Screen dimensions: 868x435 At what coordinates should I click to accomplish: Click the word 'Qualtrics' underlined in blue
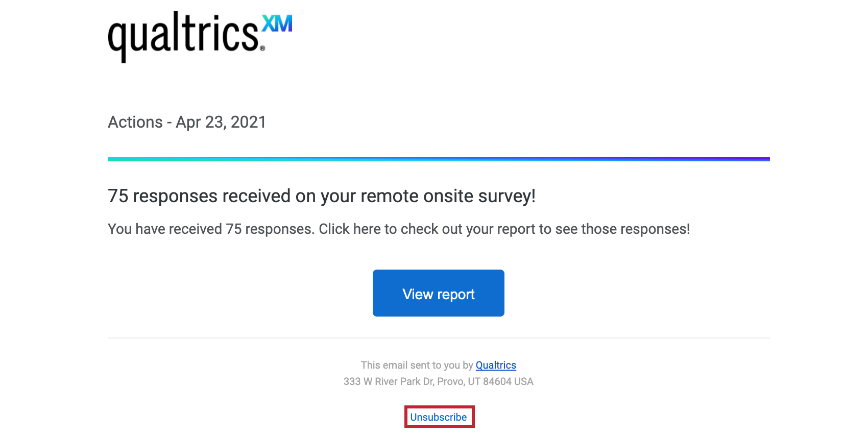tap(495, 365)
